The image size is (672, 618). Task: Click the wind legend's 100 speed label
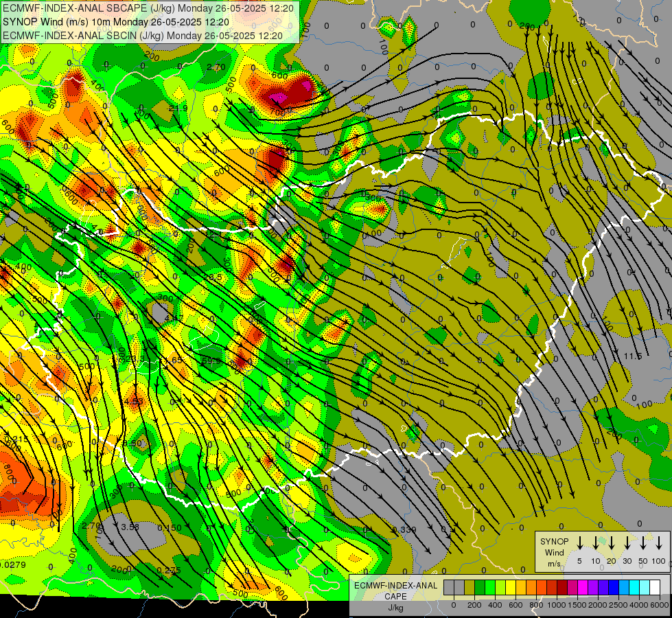tap(659, 561)
